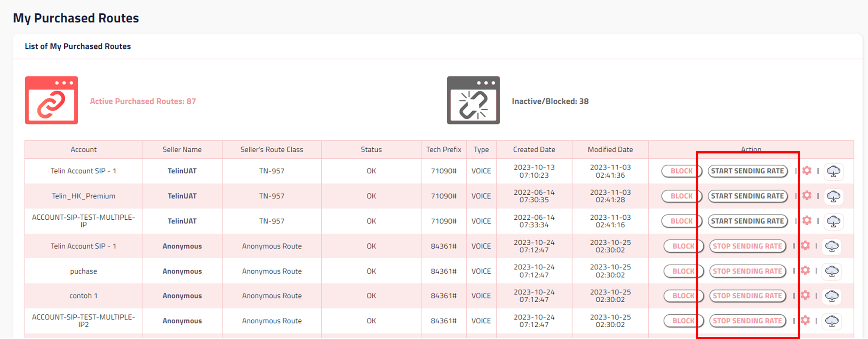This screenshot has width=868, height=339.
Task: Click the Modified Date column header
Action: 610,150
